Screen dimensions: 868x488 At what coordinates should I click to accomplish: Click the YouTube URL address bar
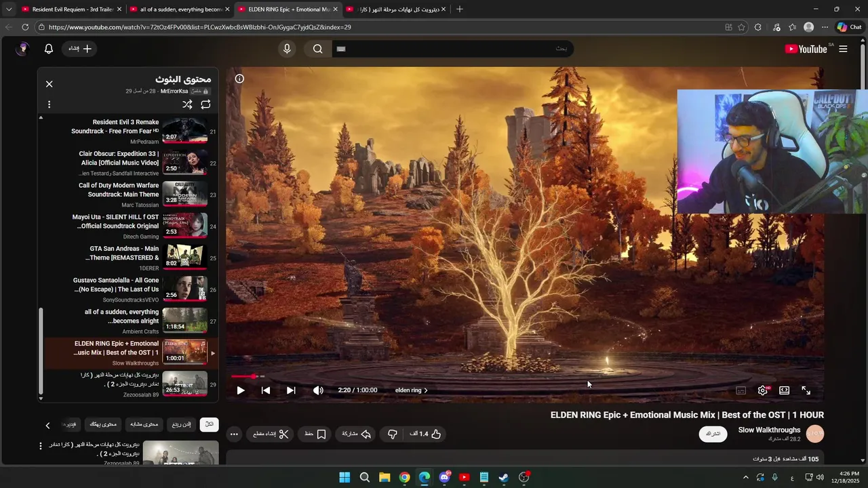click(x=380, y=27)
